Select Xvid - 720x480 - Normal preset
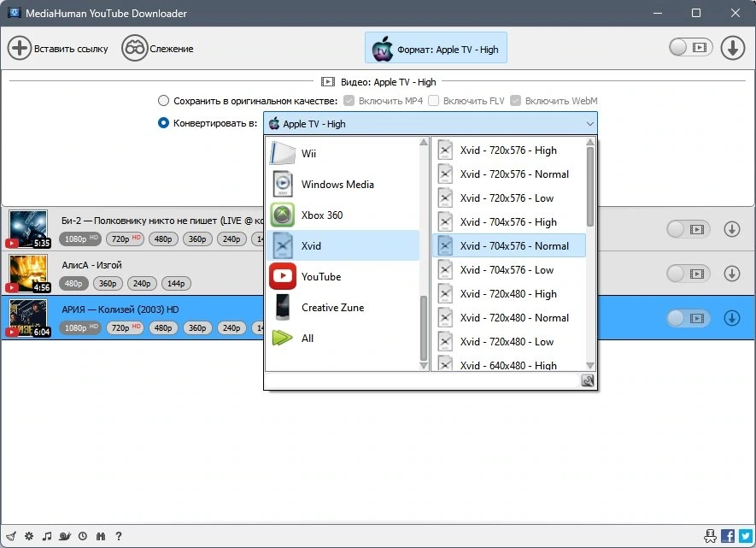 tap(508, 318)
